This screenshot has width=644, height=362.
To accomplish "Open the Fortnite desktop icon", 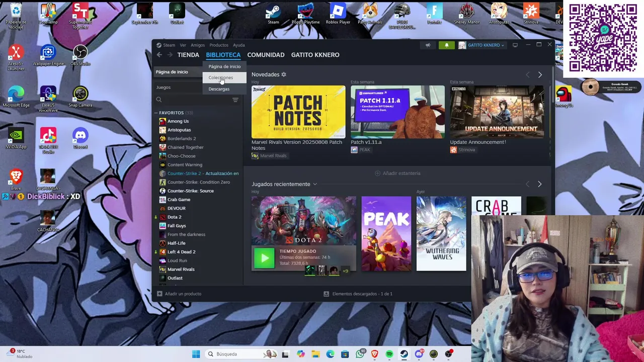I will (434, 14).
